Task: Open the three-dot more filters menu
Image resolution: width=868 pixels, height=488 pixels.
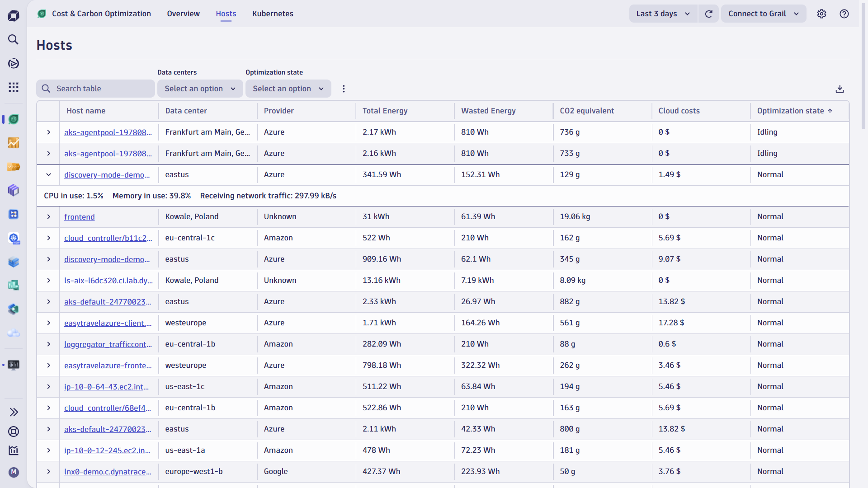Action: [x=344, y=89]
